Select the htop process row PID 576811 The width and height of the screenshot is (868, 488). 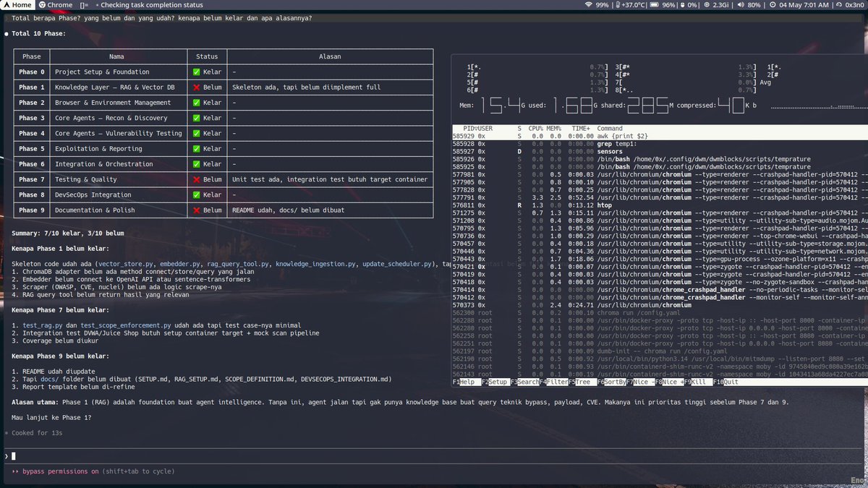[660, 205]
